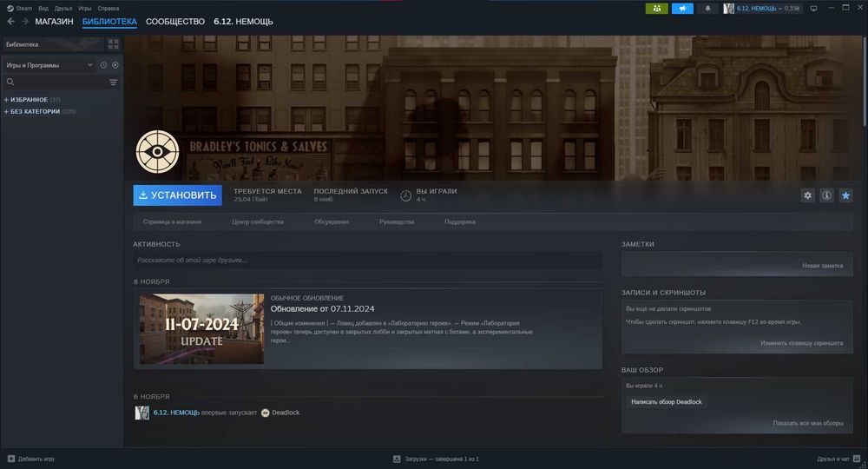Show recent activity clock filter
Viewport: 868px width, 469px height.
pyautogui.click(x=103, y=65)
